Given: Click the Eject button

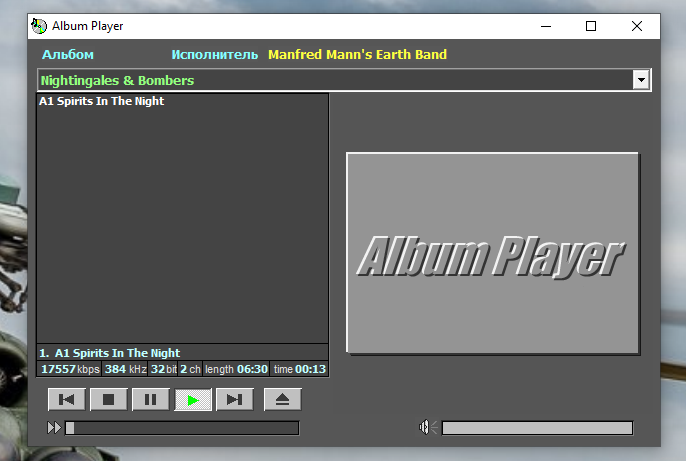Looking at the screenshot, I should [x=283, y=399].
